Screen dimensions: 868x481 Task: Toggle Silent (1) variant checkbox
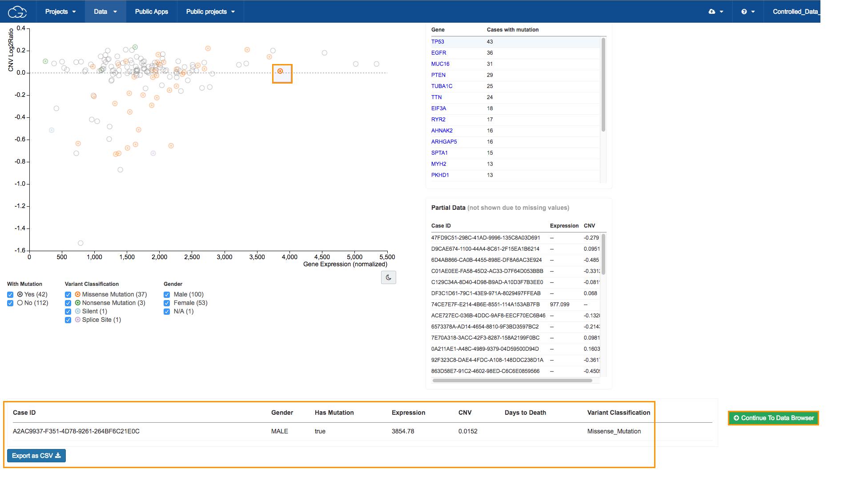pos(68,312)
